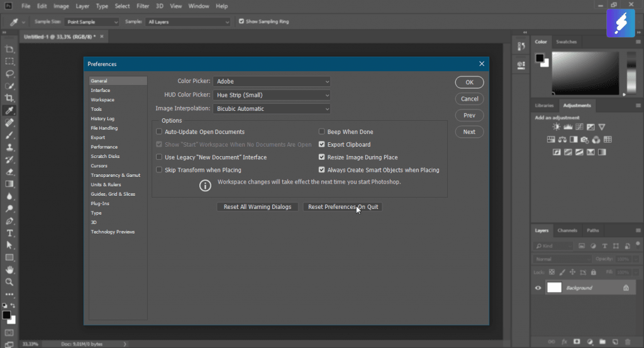Activate the Hand tool
The image size is (644, 348).
pos(9,270)
